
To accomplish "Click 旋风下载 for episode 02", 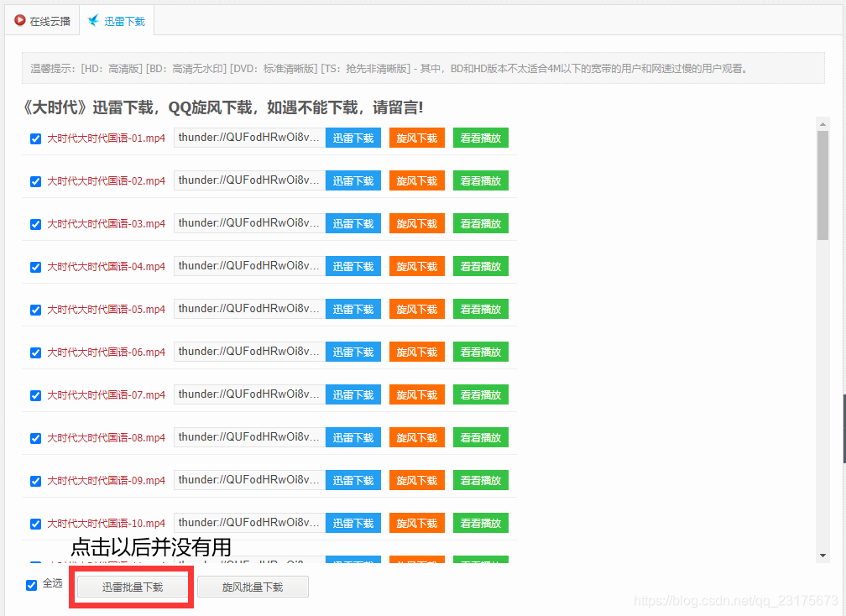I will click(x=417, y=180).
